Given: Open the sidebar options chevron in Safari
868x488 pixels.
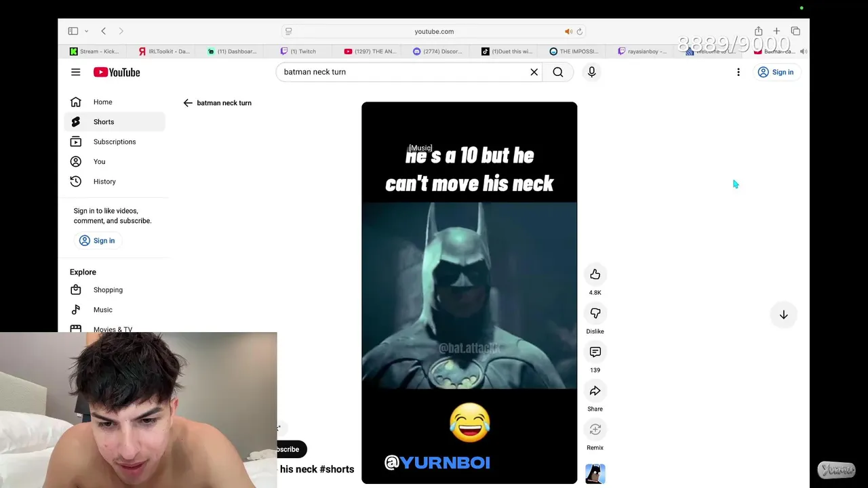Looking at the screenshot, I should click(x=86, y=31).
